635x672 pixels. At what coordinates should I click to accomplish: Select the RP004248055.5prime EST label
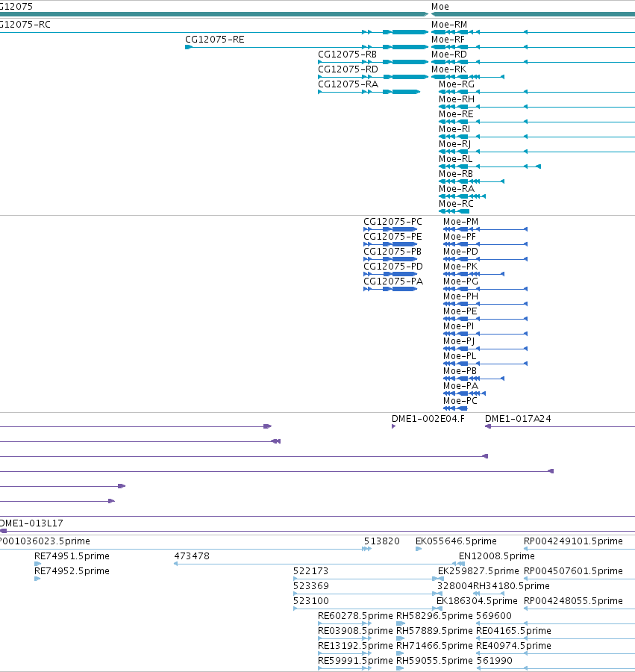[x=573, y=601]
